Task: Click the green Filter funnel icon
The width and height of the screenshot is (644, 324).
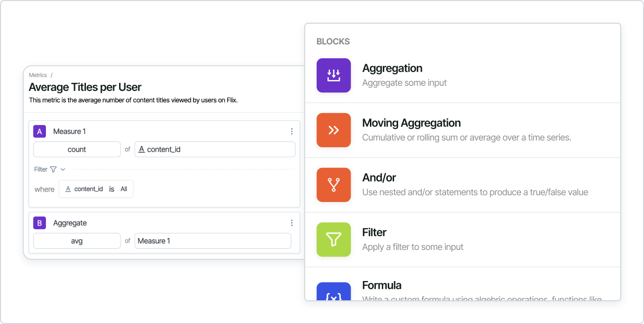Action: [x=333, y=240]
